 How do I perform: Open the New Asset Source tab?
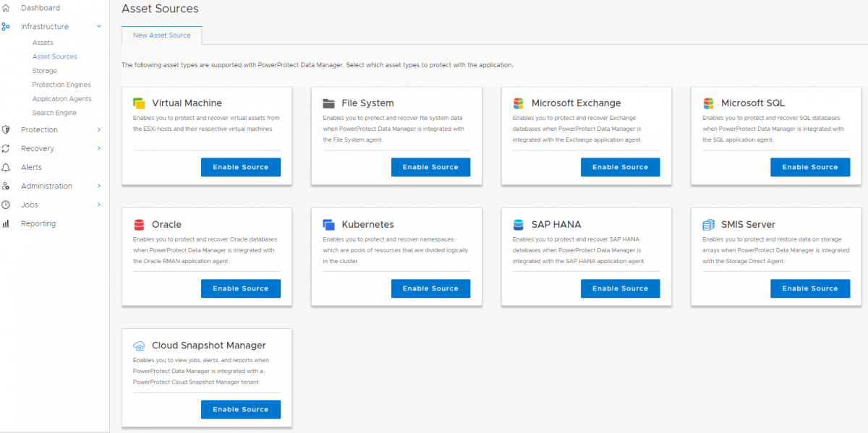pyautogui.click(x=162, y=35)
